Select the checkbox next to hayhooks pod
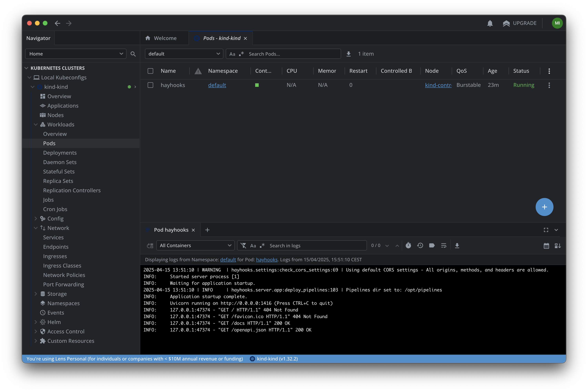The height and width of the screenshot is (392, 588). 150,85
